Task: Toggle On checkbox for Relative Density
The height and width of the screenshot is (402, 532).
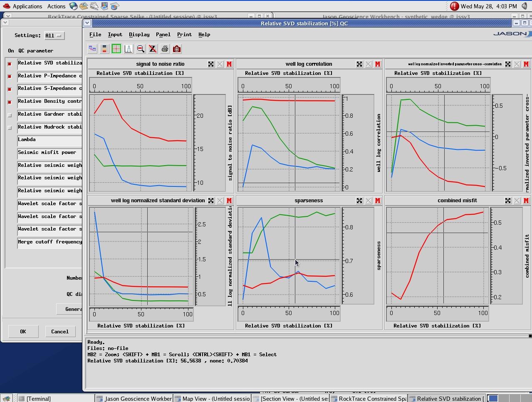Action: (x=10, y=102)
